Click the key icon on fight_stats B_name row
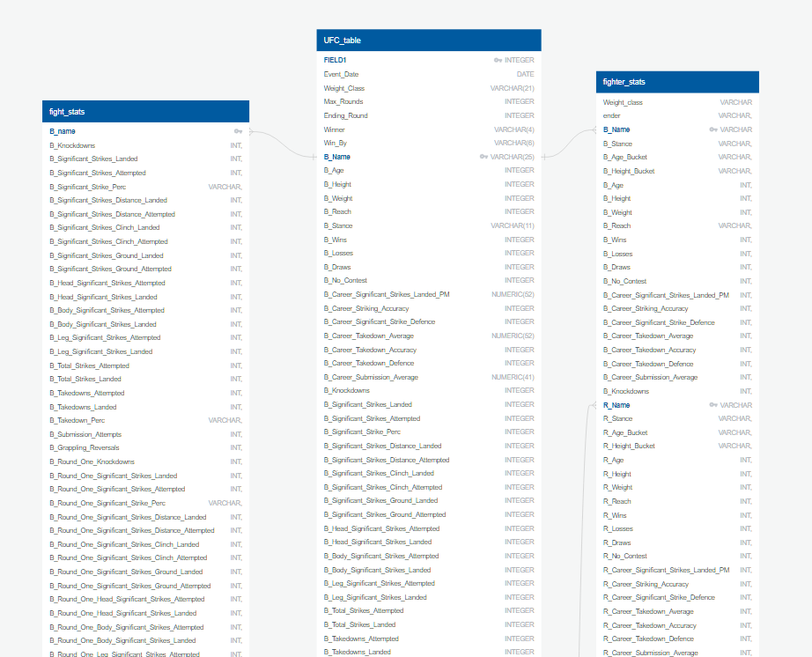Viewport: 812px width, 657px height. tap(238, 131)
